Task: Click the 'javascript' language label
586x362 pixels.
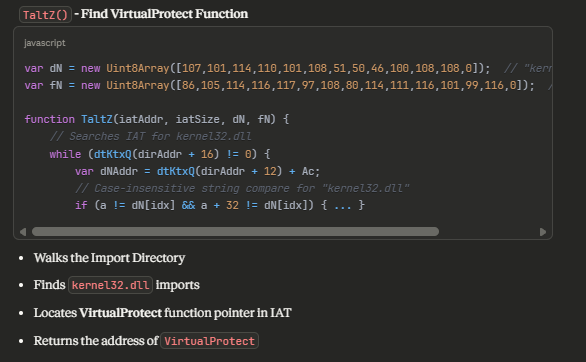Action: pyautogui.click(x=45, y=43)
